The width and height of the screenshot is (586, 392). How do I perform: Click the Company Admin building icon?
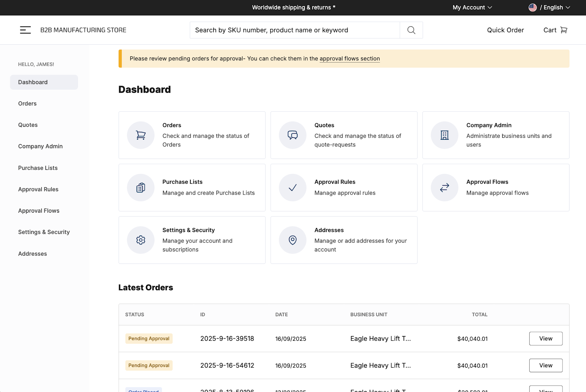click(444, 135)
